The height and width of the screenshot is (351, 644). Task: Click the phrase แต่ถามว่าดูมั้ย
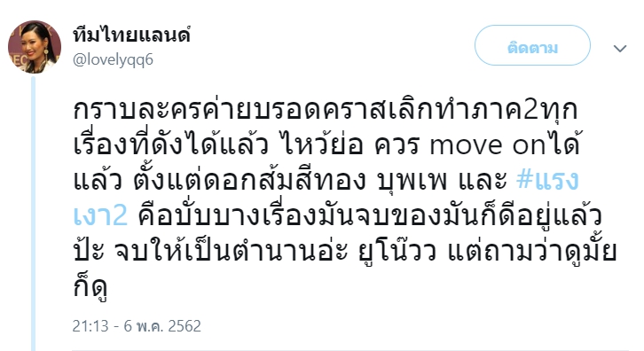pyautogui.click(x=532, y=251)
